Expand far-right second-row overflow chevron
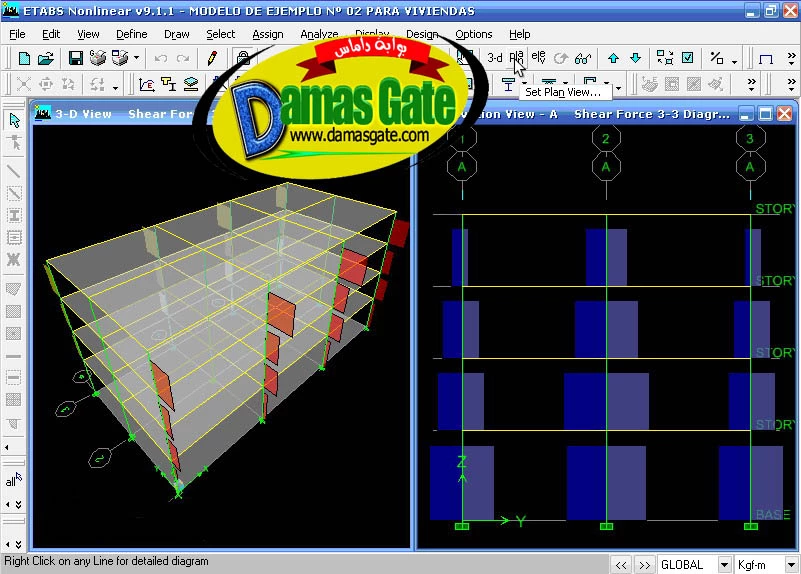 coord(791,83)
